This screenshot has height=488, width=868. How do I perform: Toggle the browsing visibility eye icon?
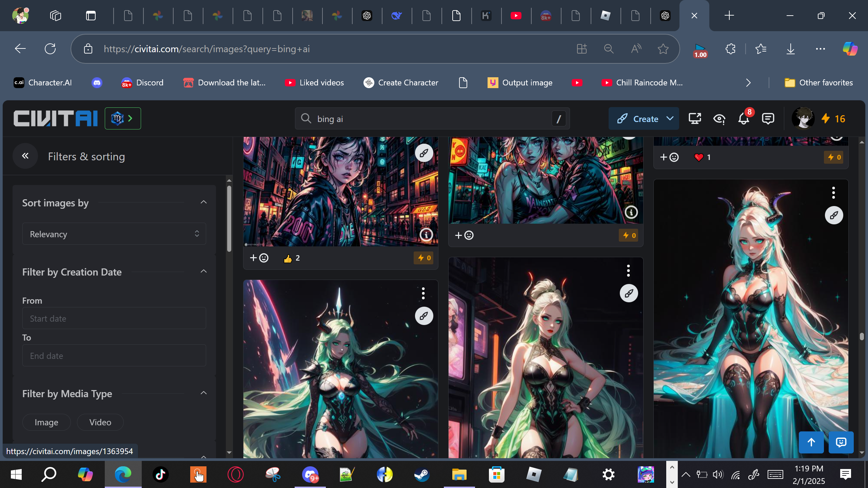click(x=719, y=119)
